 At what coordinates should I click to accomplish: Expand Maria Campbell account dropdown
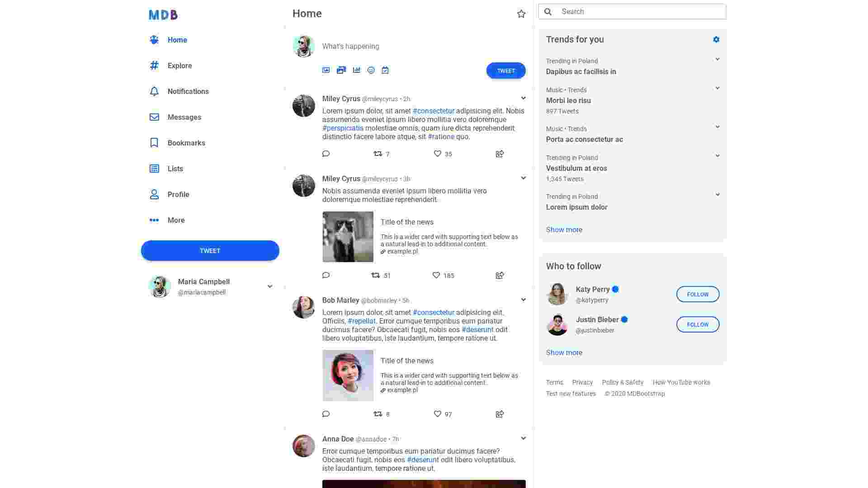270,286
